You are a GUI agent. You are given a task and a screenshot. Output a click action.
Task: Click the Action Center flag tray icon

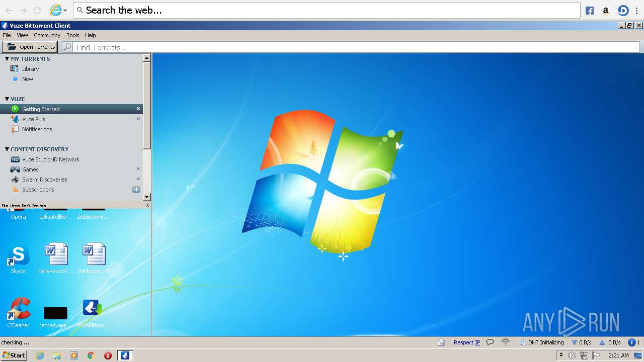coord(596,355)
